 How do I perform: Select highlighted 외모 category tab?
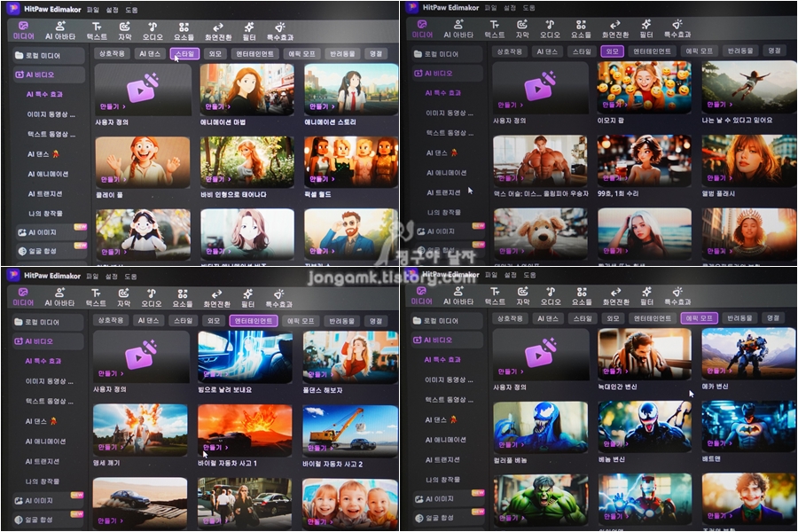pos(612,51)
